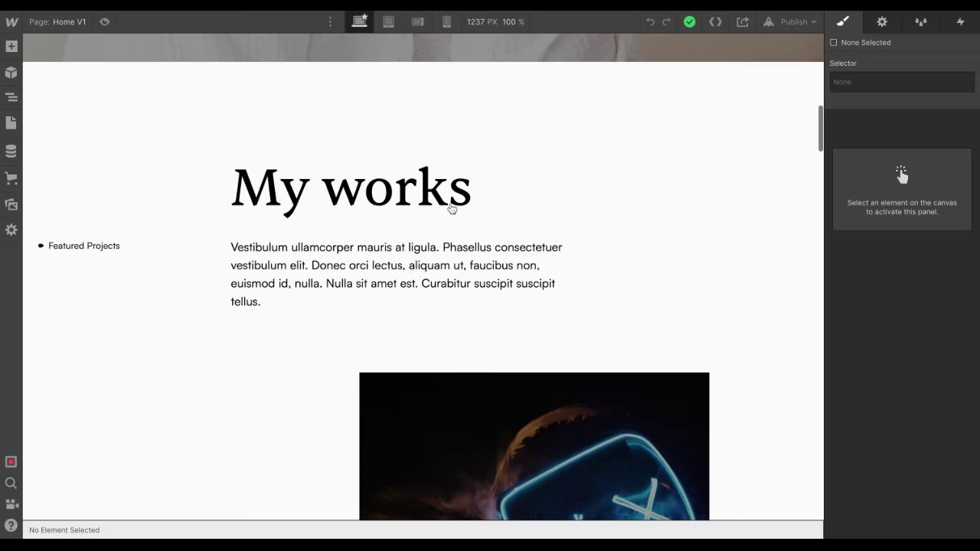This screenshot has width=980, height=551.
Task: Click the Undo arrow
Action: 650,21
